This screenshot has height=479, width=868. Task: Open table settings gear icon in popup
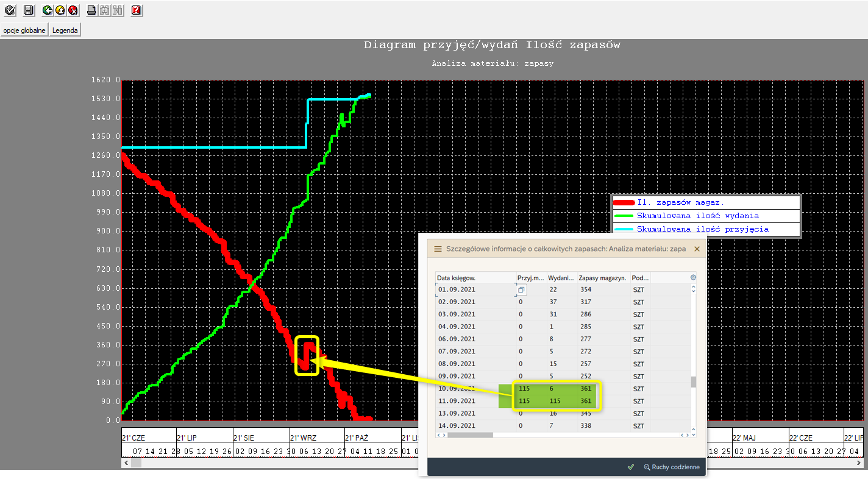(693, 277)
